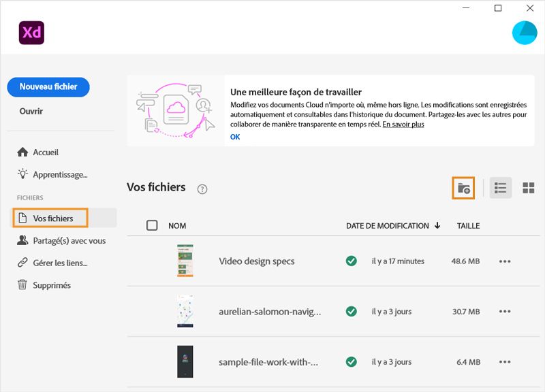
Task: Click the trash icon beside Supprimés
Action: pos(22,284)
